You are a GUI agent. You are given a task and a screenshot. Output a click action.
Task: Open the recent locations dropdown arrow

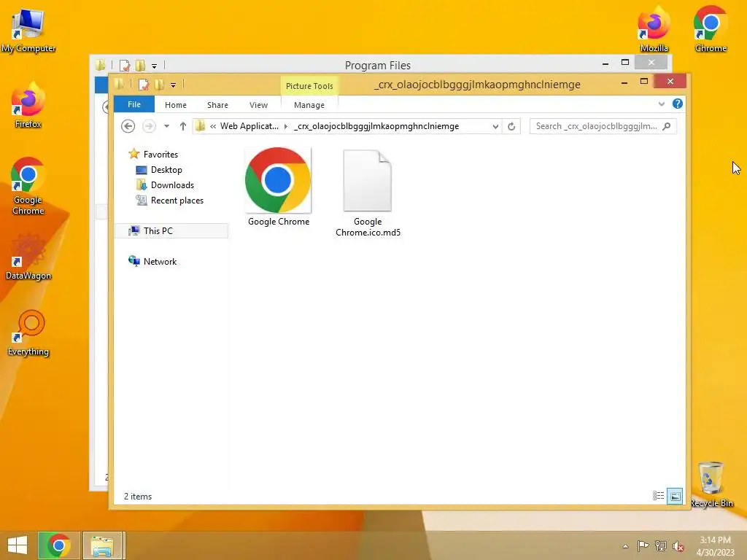pos(166,126)
